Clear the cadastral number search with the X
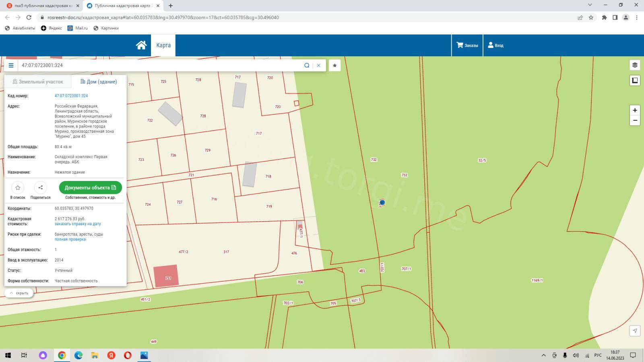This screenshot has height=362, width=644. coord(318,66)
